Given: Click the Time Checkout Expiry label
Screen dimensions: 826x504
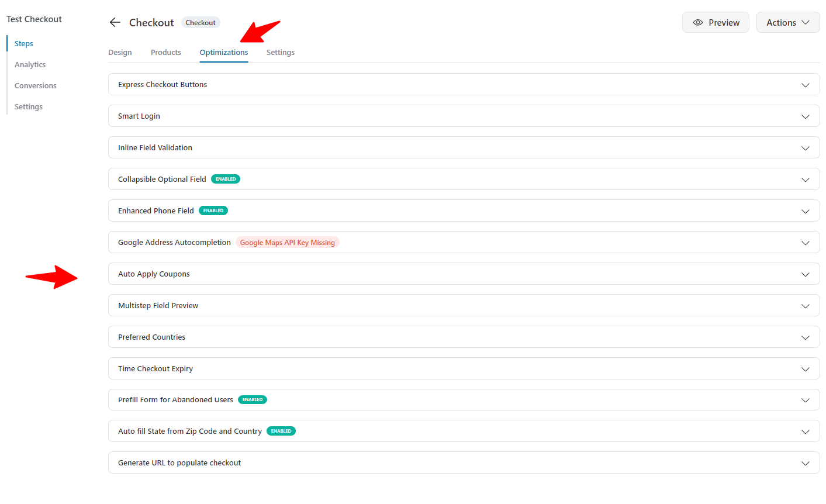Looking at the screenshot, I should pyautogui.click(x=155, y=368).
